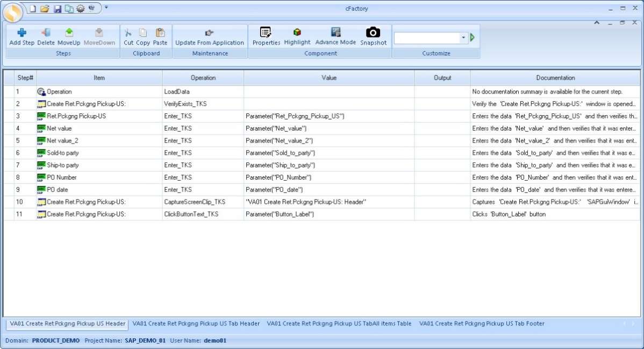Open the Pickup US Tab Footer tab
This screenshot has width=644, height=349.
pos(482,324)
